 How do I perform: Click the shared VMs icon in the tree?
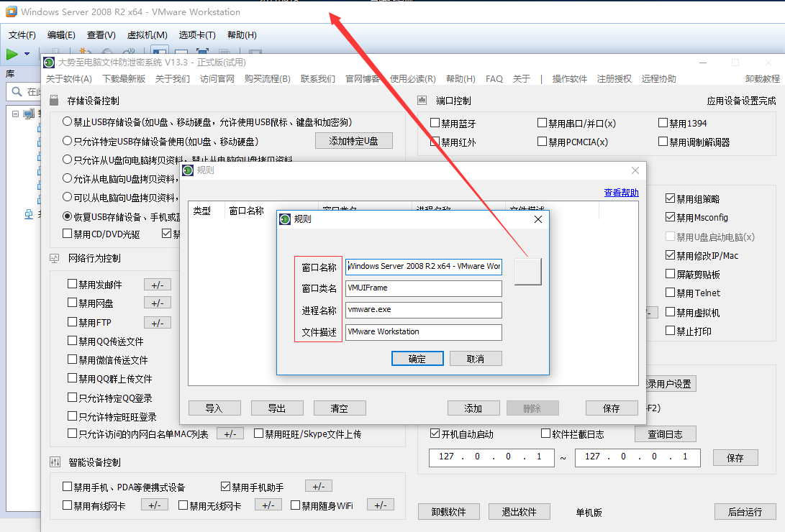pyautogui.click(x=29, y=214)
